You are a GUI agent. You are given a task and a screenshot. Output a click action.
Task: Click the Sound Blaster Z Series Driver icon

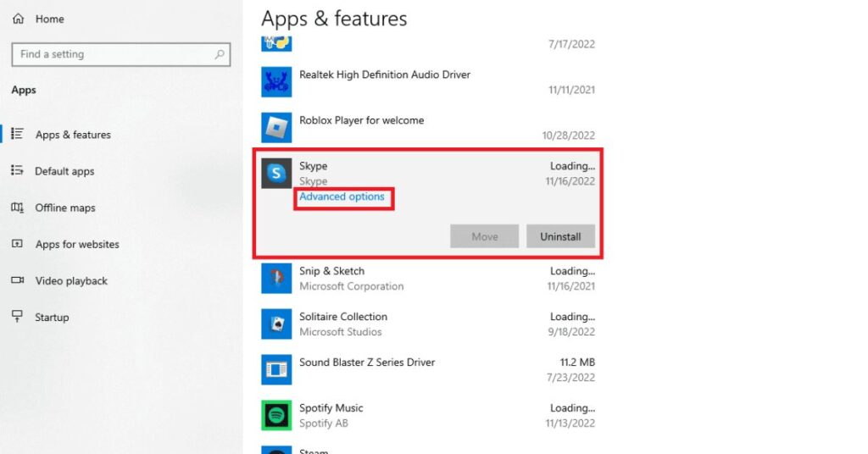pos(276,369)
